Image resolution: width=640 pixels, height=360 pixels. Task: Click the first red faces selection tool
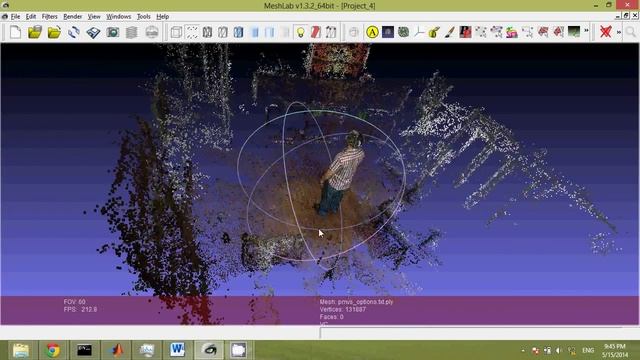pos(543,32)
